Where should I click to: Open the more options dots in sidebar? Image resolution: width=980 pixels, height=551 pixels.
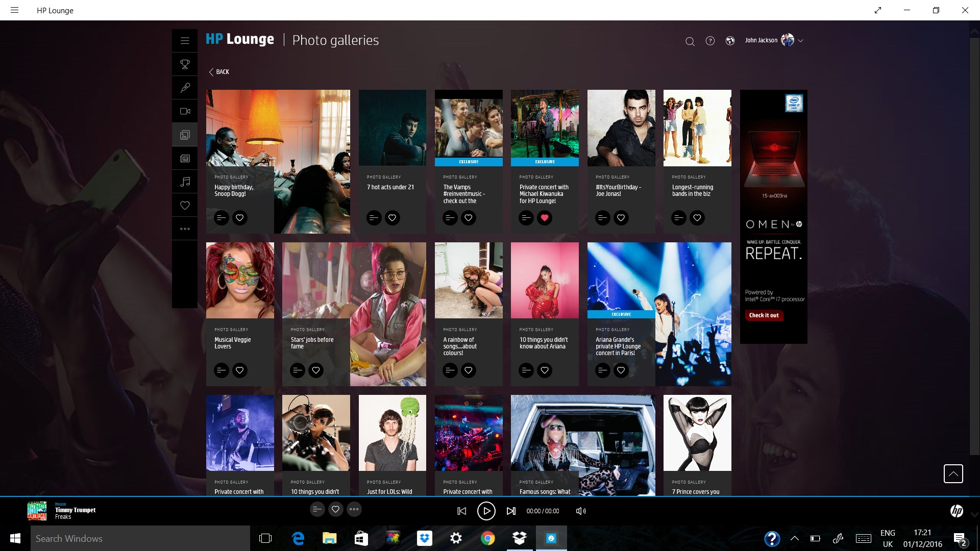[185, 229]
